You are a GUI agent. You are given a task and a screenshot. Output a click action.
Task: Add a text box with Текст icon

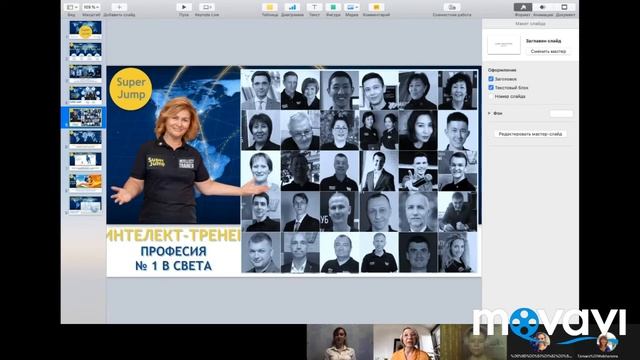[x=314, y=7]
